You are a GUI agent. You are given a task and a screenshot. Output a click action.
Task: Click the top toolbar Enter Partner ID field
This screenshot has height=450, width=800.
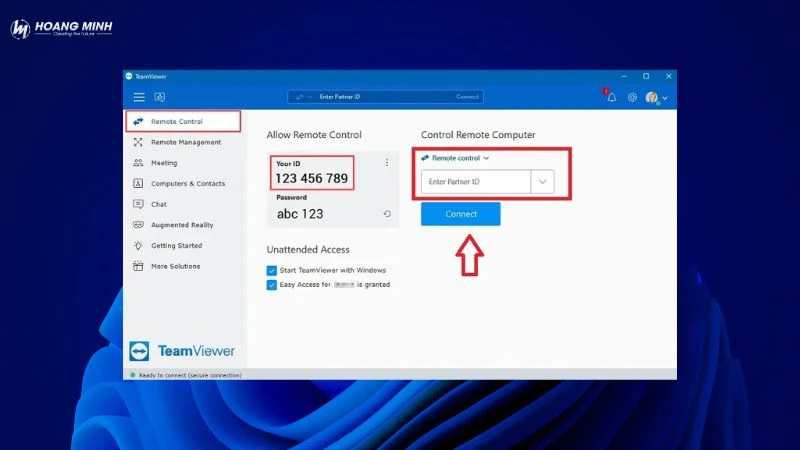[x=385, y=96]
